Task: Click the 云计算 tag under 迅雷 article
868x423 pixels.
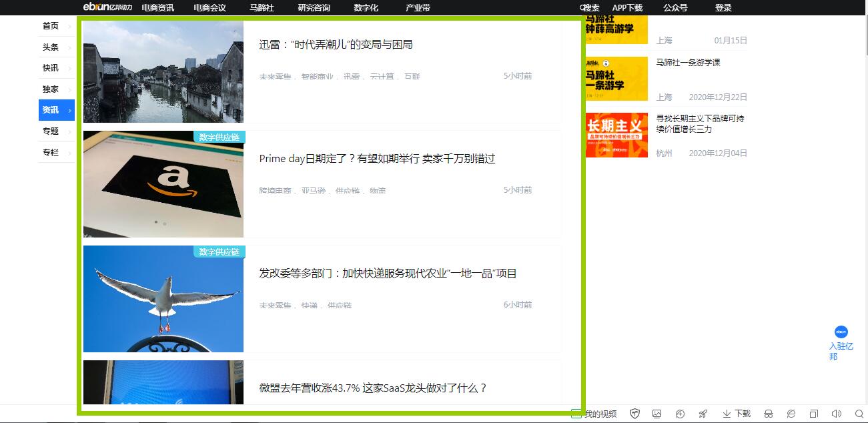Action: point(382,77)
